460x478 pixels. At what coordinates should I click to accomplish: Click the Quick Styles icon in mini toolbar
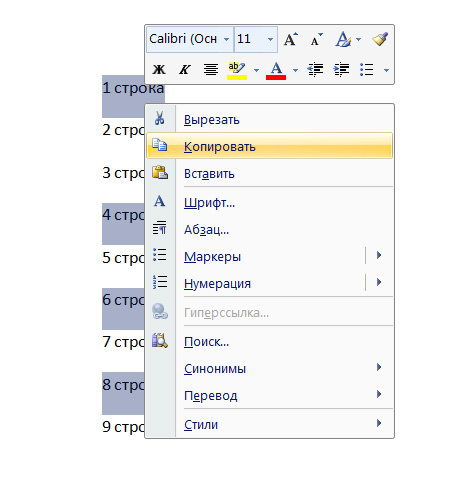tap(343, 39)
